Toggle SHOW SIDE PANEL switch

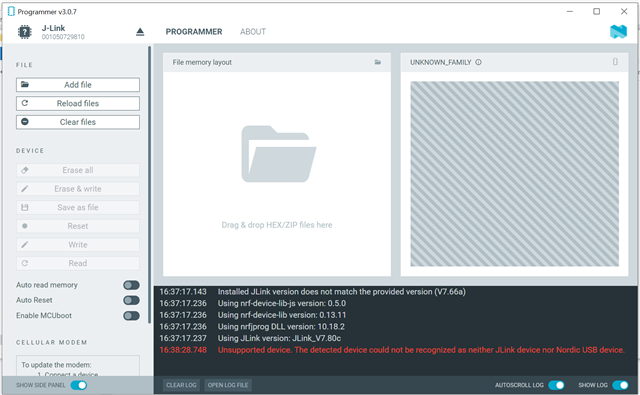click(x=79, y=385)
